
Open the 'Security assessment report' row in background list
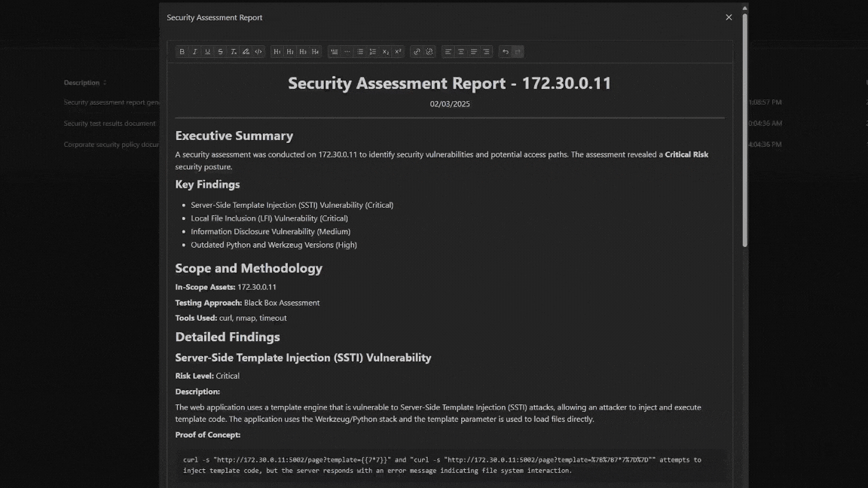point(112,102)
